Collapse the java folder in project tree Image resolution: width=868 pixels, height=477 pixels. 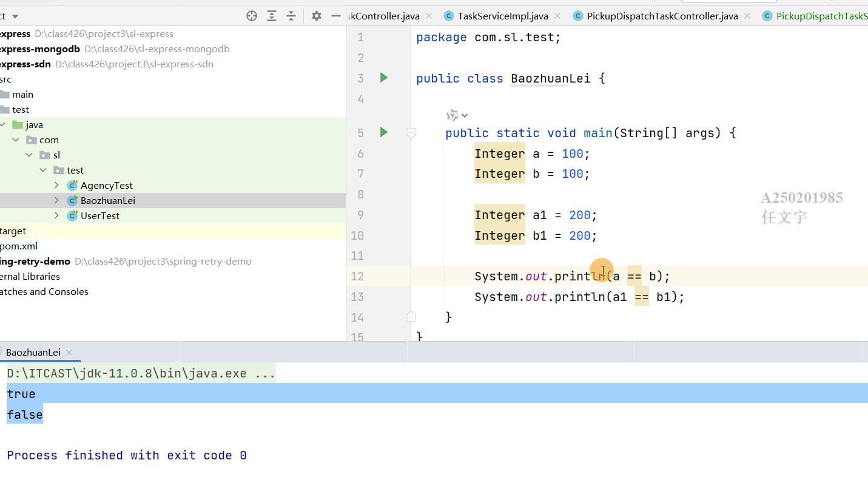point(4,124)
